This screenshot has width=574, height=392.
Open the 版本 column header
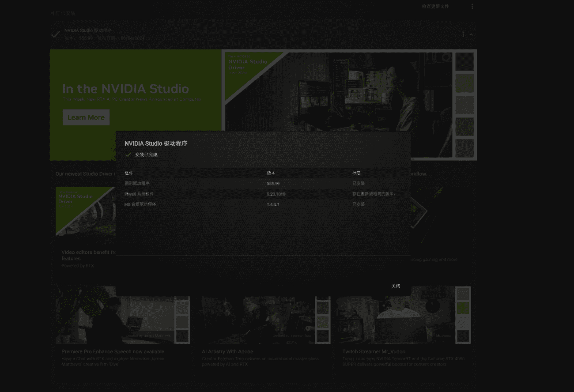point(270,173)
